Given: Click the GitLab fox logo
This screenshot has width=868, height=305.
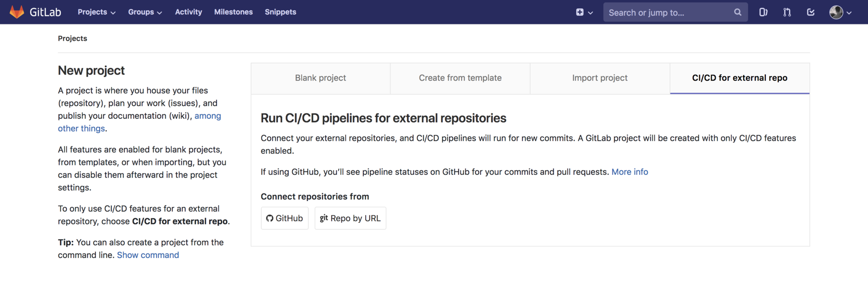Looking at the screenshot, I should click(x=17, y=12).
